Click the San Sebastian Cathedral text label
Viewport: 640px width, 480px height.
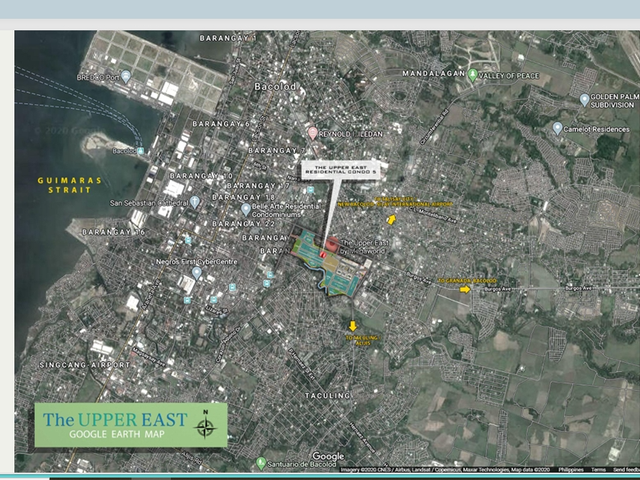pos(149,202)
